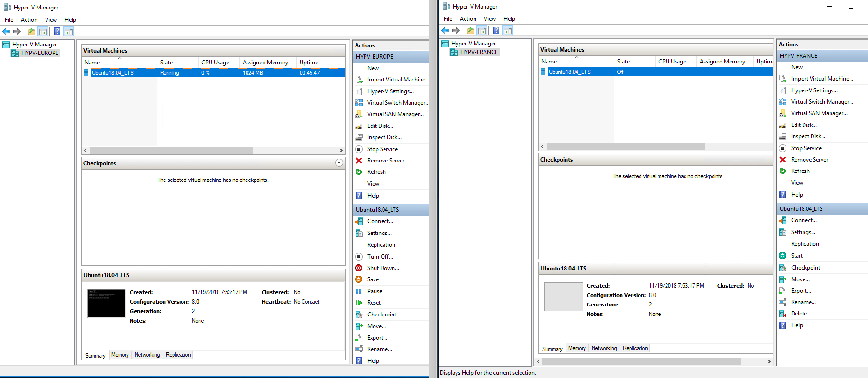The width and height of the screenshot is (868, 378).
Task: Switch to Summary tab in HYPV-FRANCE window
Action: (552, 349)
